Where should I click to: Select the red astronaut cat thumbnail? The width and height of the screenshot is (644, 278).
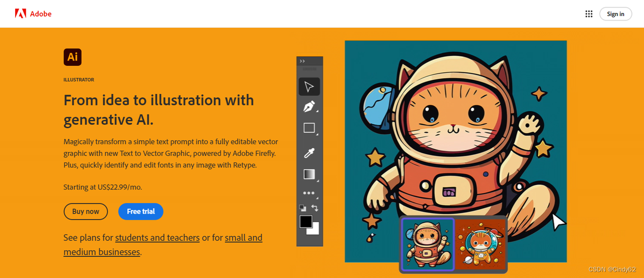[480, 244]
